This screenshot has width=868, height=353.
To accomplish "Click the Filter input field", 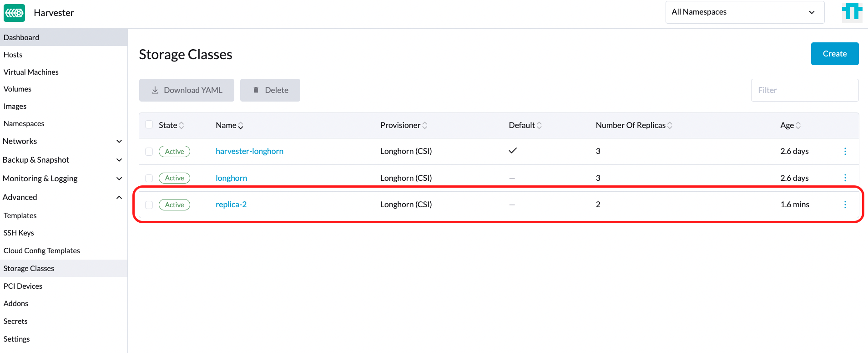I will [804, 90].
